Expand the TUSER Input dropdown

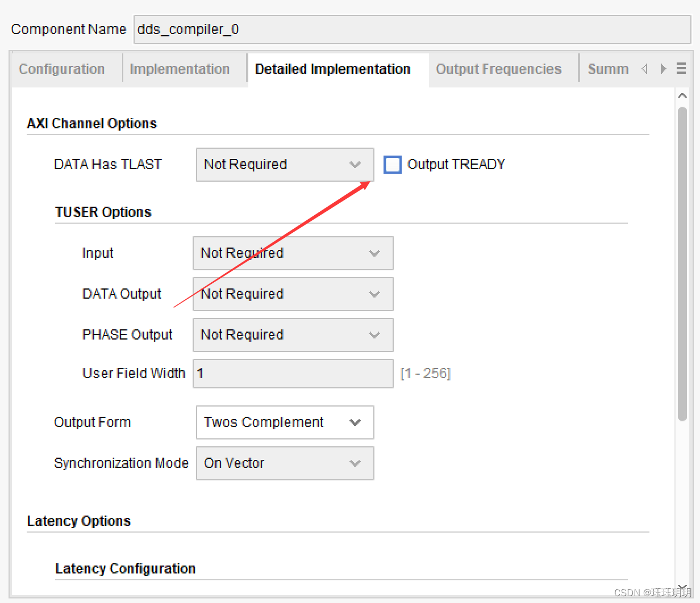pyautogui.click(x=293, y=253)
